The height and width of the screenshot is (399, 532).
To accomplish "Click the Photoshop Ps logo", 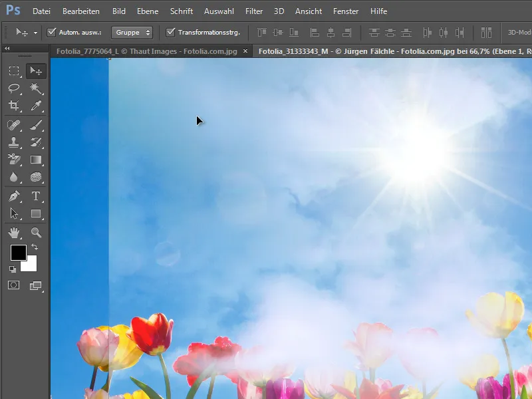I will [13, 10].
